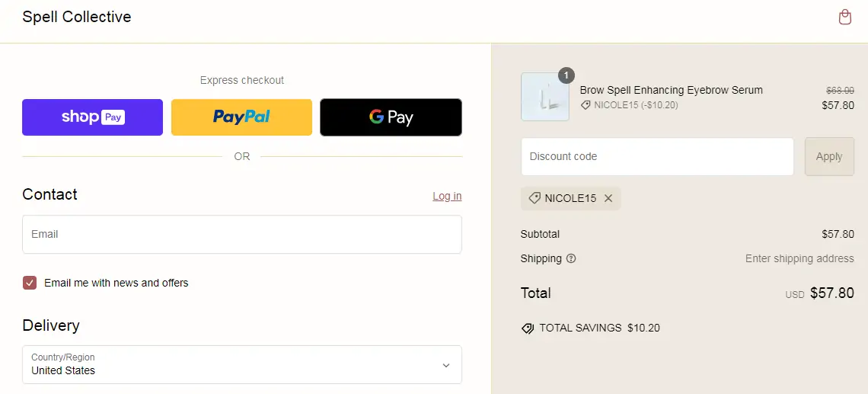
Task: Open the Brow Spell serum product thumbnail
Action: [544, 97]
